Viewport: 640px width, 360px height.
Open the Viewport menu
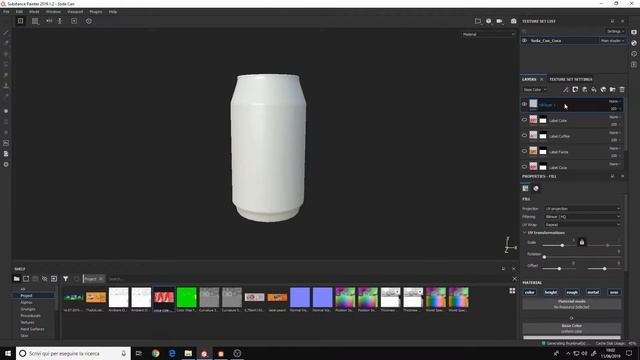[x=75, y=12]
